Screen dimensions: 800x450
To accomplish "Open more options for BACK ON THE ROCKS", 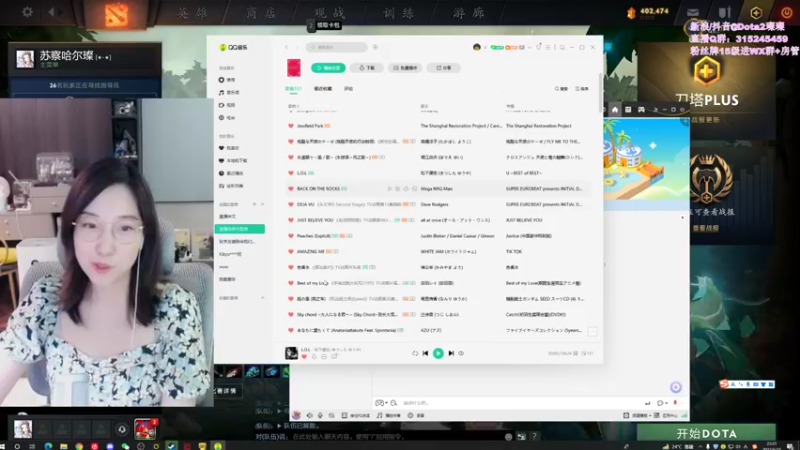I will (414, 189).
